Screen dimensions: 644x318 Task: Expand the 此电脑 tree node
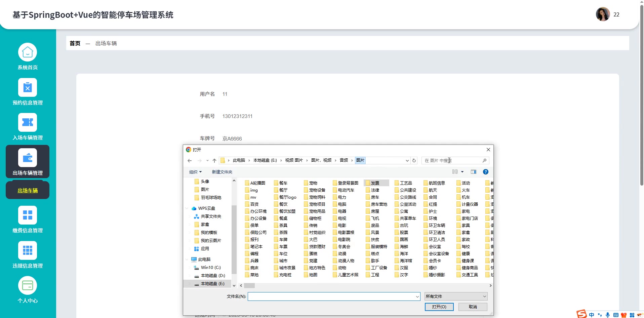[x=187, y=260]
